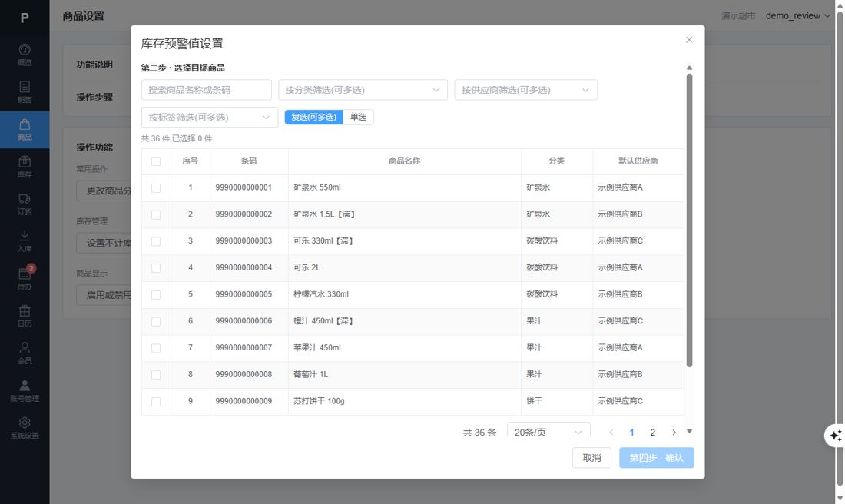Expand the demo_review user menu
Image resolution: width=845 pixels, height=504 pixels.
coord(797,15)
